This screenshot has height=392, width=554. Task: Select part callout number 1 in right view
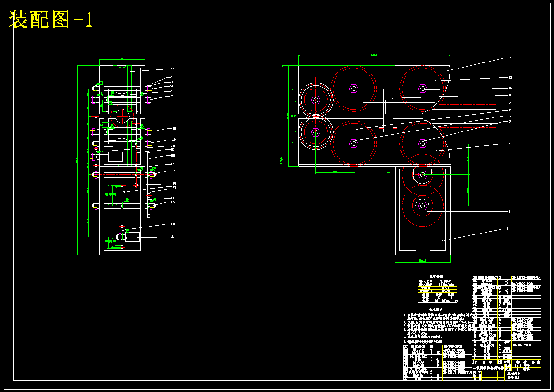[x=507, y=229]
